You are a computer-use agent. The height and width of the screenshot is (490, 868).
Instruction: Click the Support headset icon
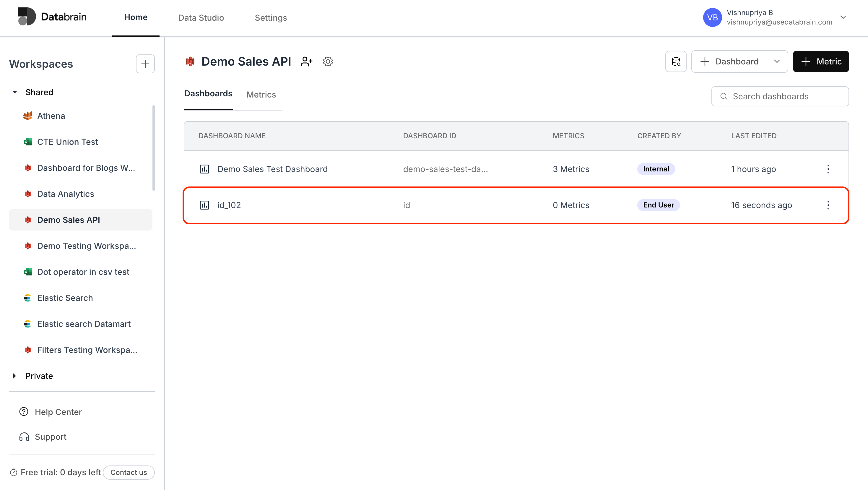[x=24, y=437]
